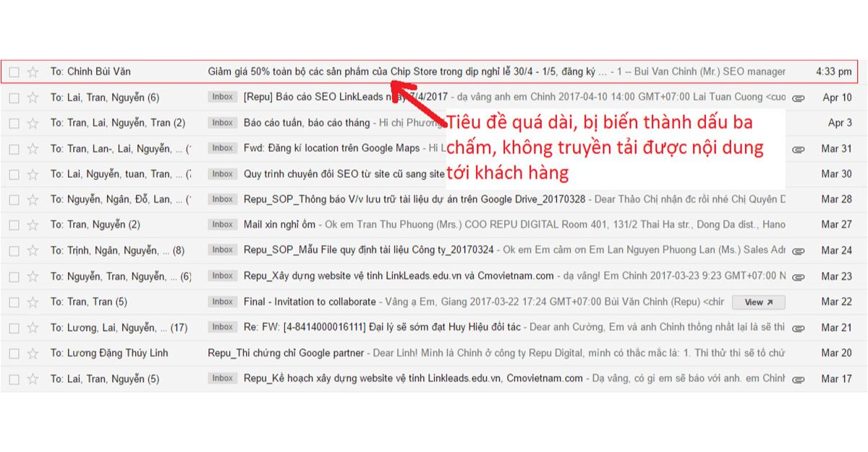
Task: Tick the Mar 23 email checkbox
Action: pos(14,276)
